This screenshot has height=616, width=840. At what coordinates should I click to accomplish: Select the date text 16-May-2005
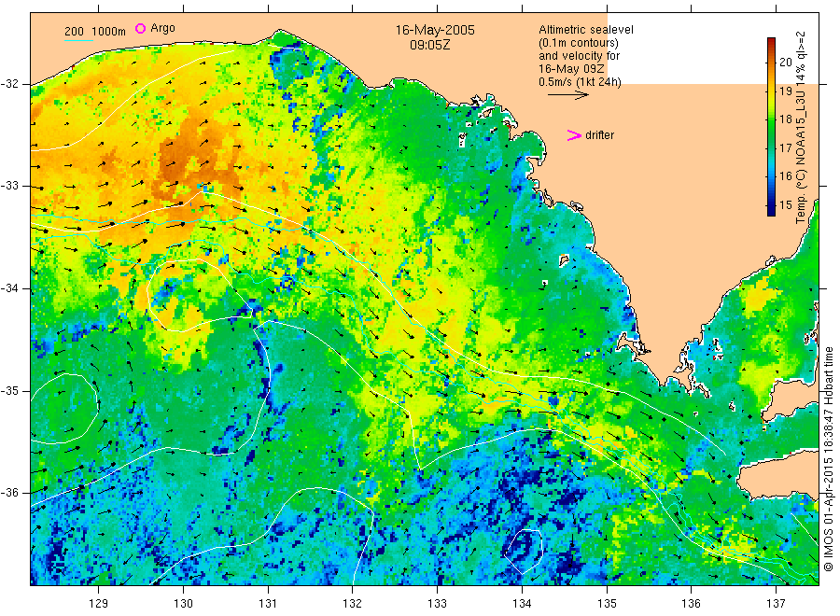tap(435, 30)
